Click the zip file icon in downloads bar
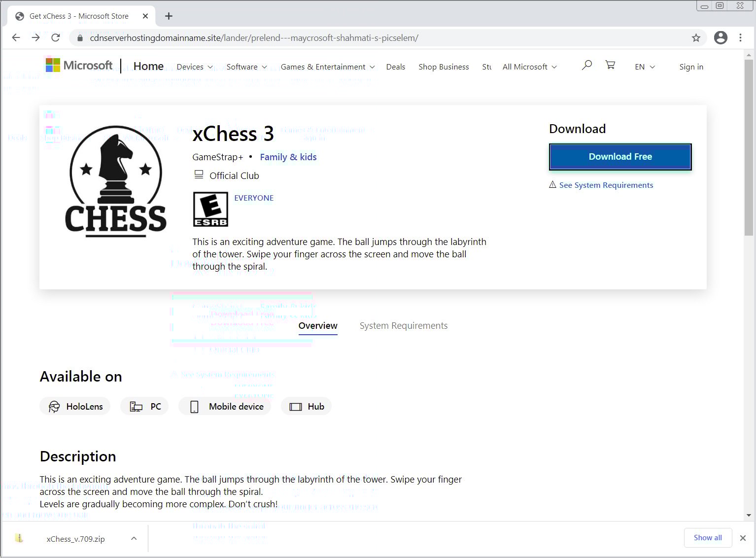The width and height of the screenshot is (756, 558). (x=19, y=538)
